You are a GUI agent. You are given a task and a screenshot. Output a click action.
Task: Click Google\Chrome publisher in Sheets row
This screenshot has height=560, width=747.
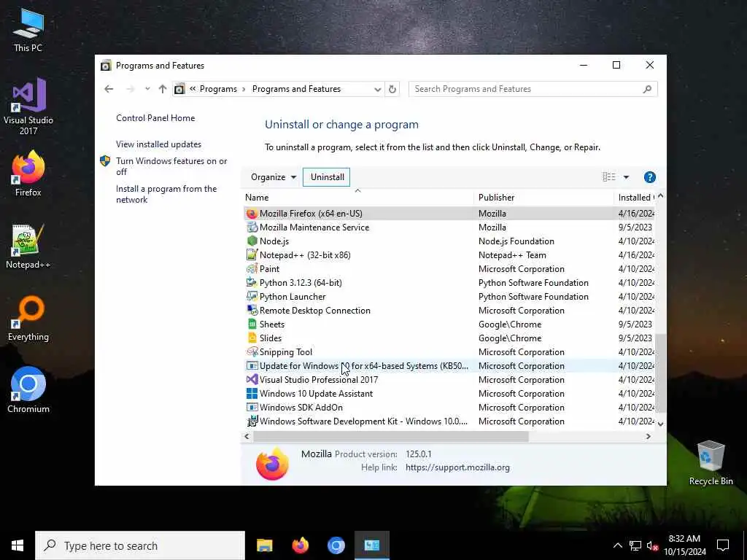510,324
